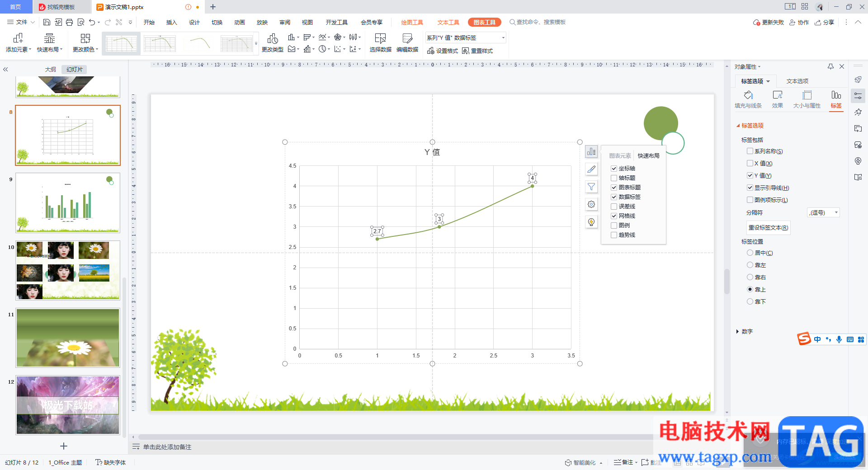Expand the chart styles gallery
Image resolution: width=868 pixels, height=470 pixels.
[x=256, y=44]
